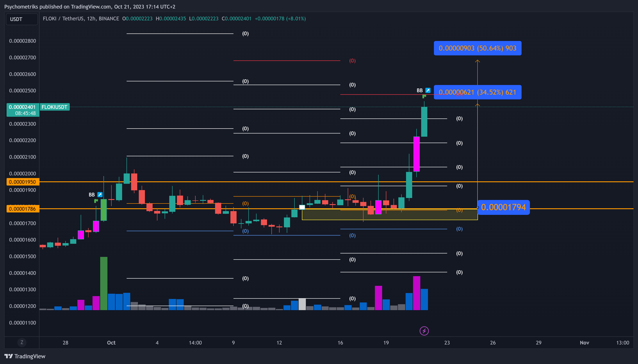Image resolution: width=638 pixels, height=364 pixels.
Task: Click the lightning bolt event icon
Action: coord(424,331)
